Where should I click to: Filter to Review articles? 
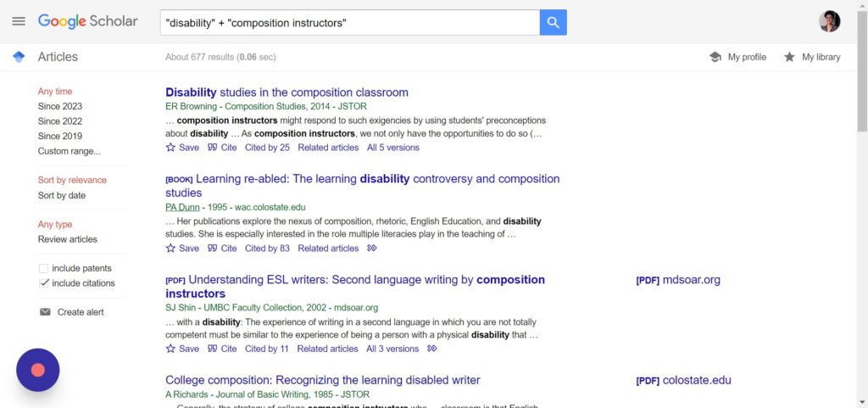click(68, 239)
